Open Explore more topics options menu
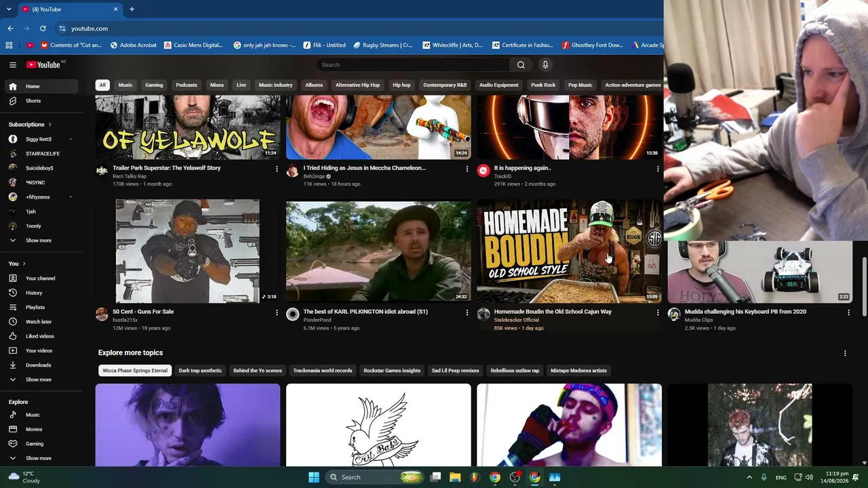This screenshot has width=868, height=488. (x=845, y=353)
